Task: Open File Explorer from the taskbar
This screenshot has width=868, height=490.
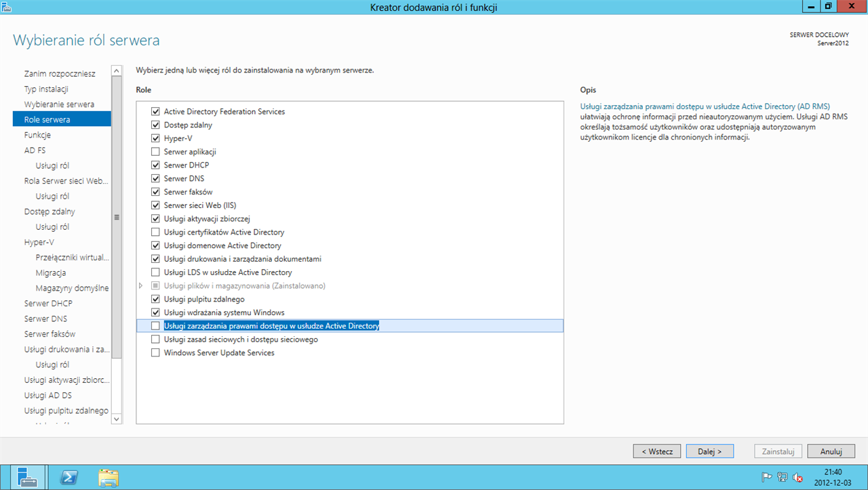Action: (108, 478)
